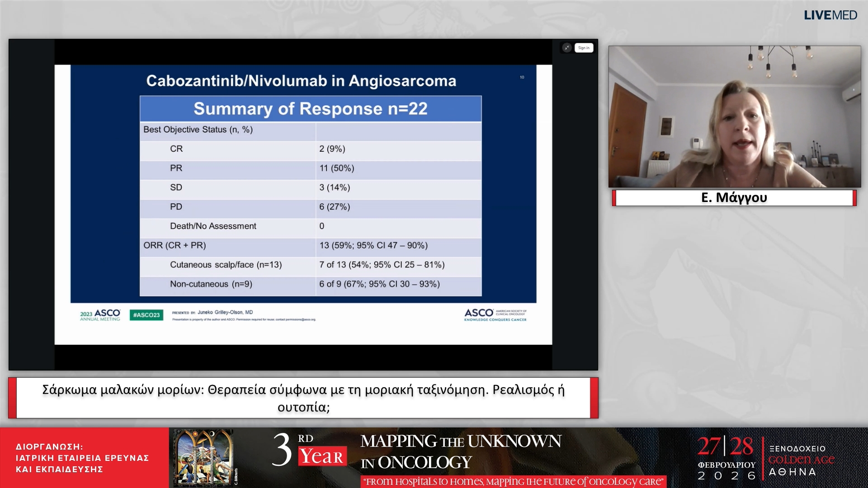Click the 27|28 date in banner

point(725,446)
